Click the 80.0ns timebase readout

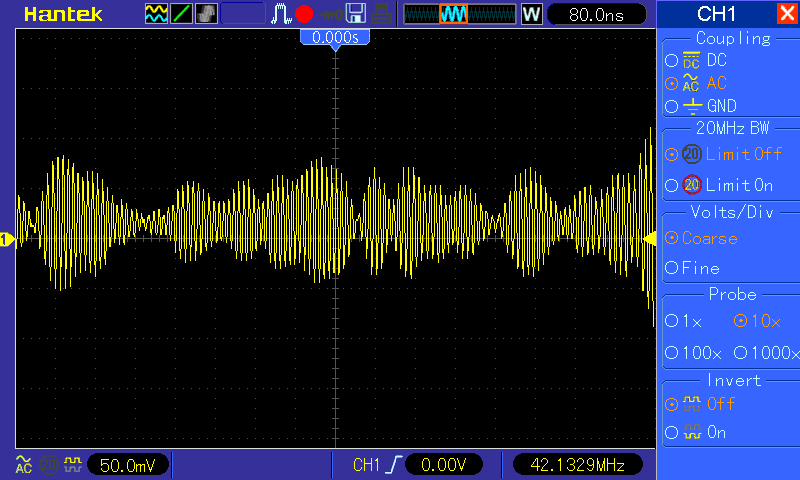click(596, 15)
